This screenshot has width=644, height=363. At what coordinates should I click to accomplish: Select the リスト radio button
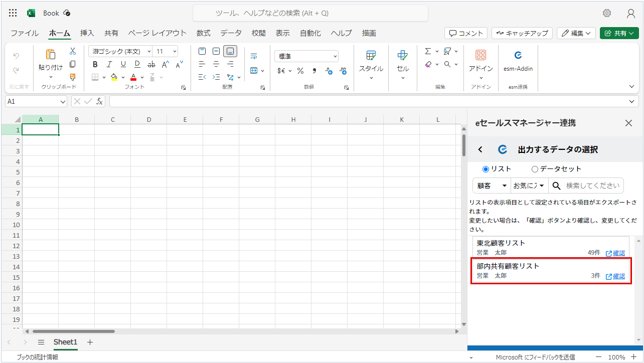pos(486,169)
